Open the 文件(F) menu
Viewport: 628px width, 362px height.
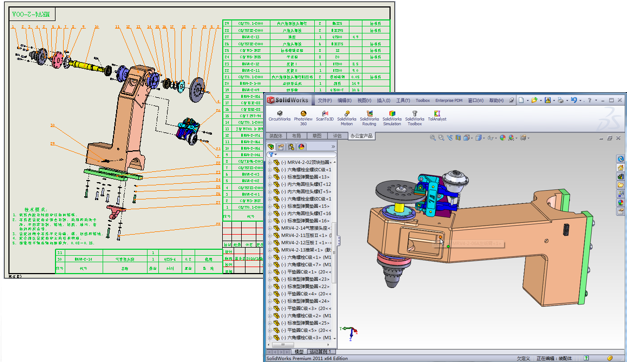325,101
